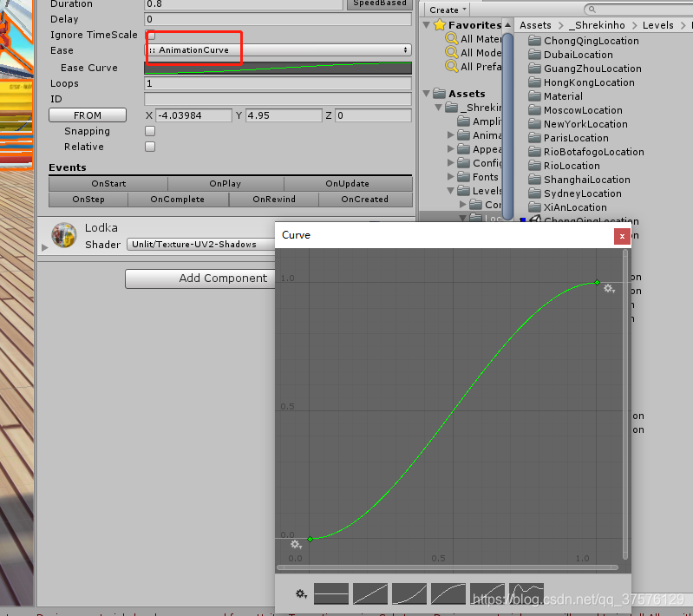The height and width of the screenshot is (616, 693).
Task: Open the curve presets gear menu
Action: 301,594
